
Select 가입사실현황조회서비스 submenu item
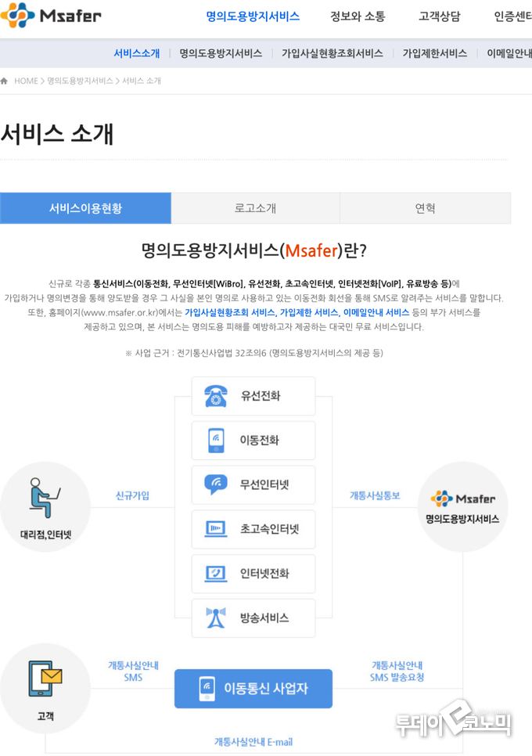point(332,53)
